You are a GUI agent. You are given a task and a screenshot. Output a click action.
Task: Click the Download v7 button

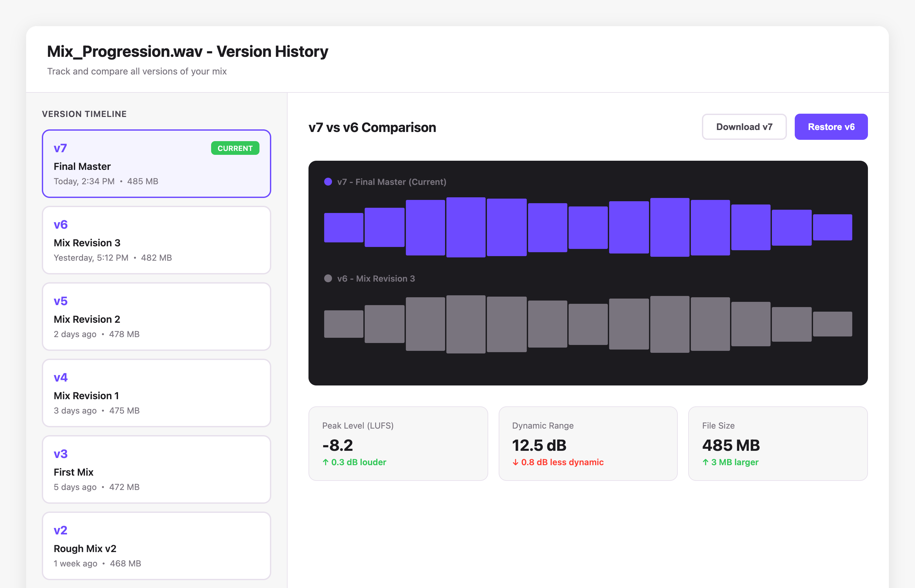[x=743, y=127]
